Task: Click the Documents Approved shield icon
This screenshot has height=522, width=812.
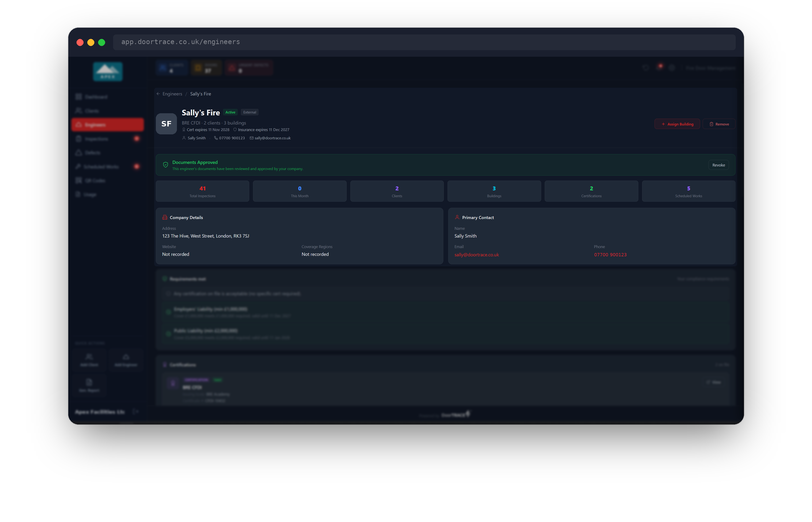Action: pos(165,165)
